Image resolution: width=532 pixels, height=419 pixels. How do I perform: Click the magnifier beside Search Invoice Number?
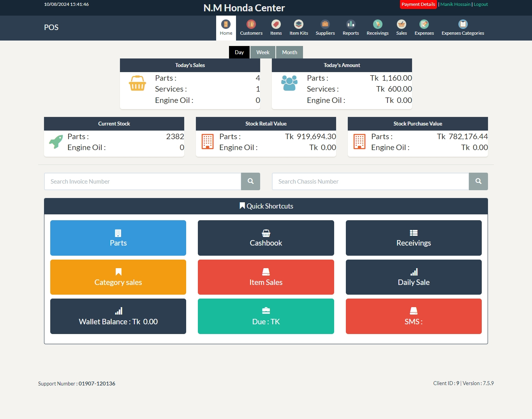point(250,181)
